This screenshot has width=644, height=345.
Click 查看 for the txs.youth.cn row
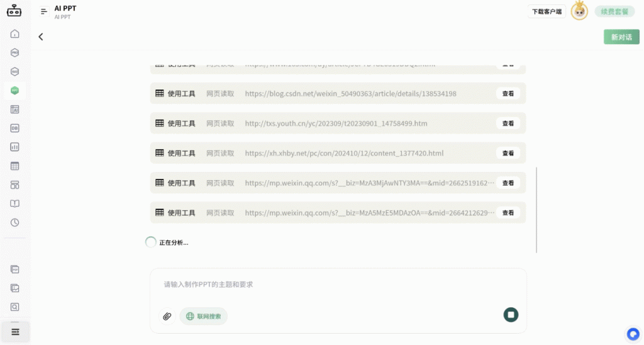pyautogui.click(x=508, y=123)
